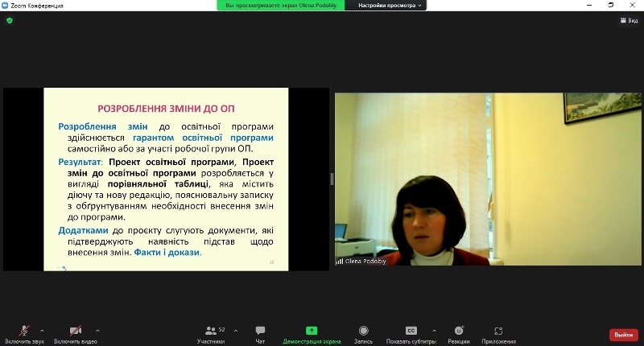Open the Реакции reactions menu
The height and width of the screenshot is (346, 644).
click(459, 335)
